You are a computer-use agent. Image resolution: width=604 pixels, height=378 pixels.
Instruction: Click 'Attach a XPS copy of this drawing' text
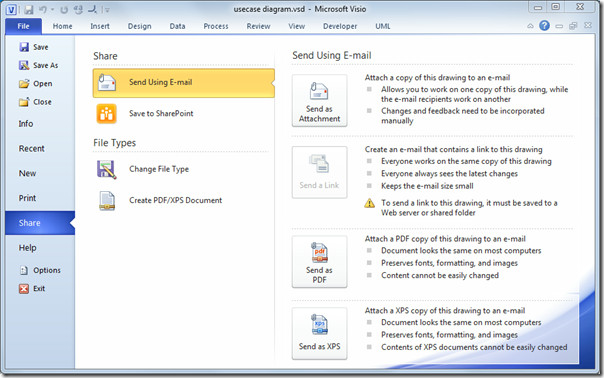(x=445, y=310)
